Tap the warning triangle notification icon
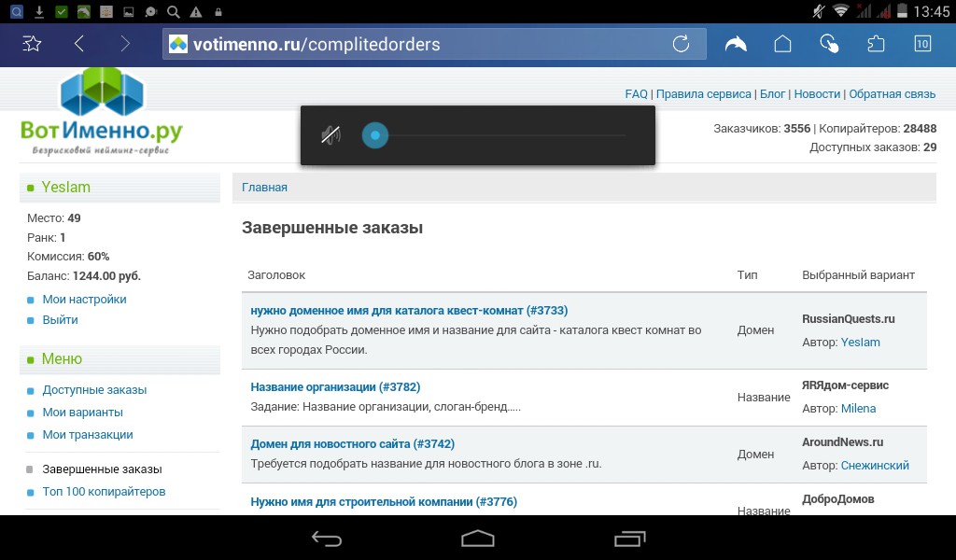956x560 pixels. click(x=196, y=11)
